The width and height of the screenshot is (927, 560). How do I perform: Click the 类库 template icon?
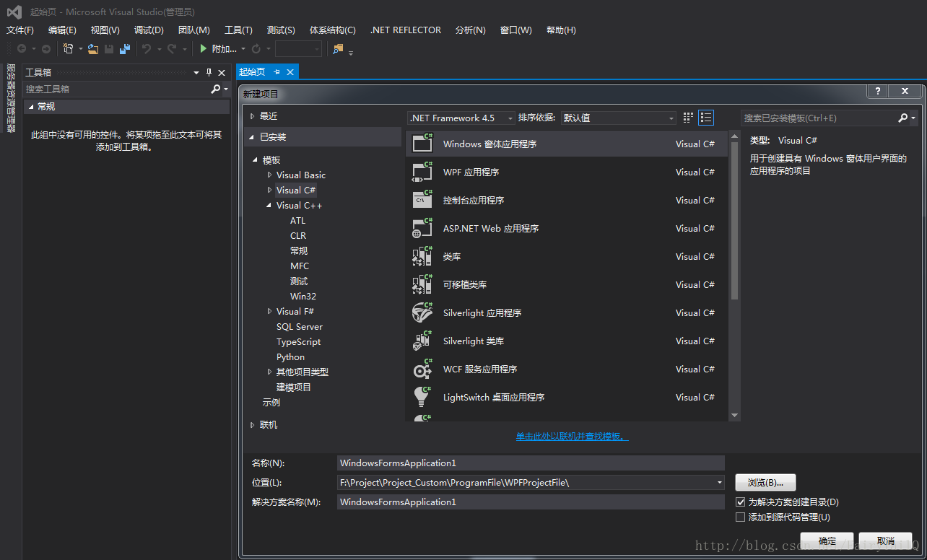coord(422,255)
